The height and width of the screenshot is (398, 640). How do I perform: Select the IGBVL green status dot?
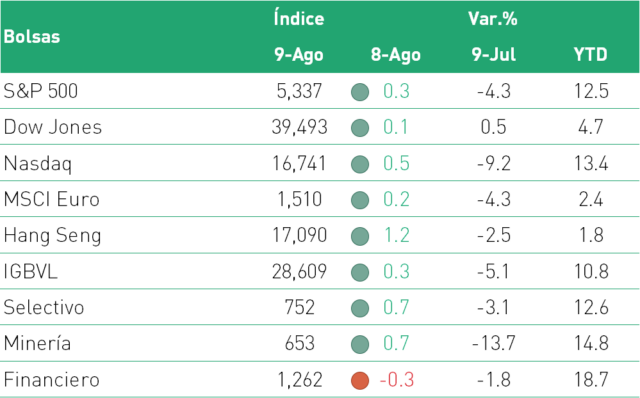click(360, 272)
